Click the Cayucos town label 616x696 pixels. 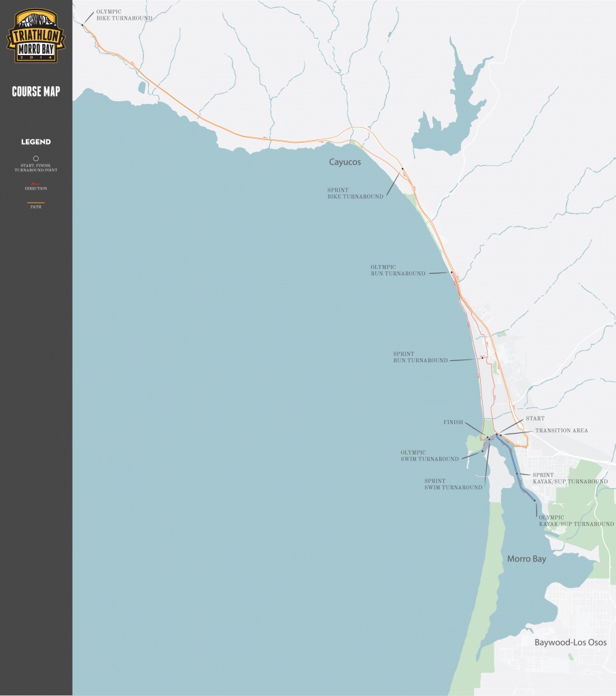tap(345, 164)
